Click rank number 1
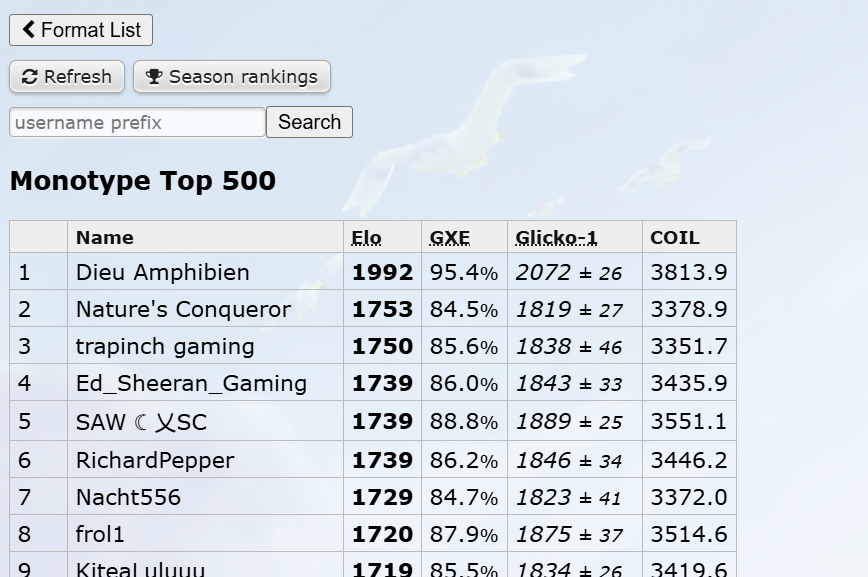 24,272
